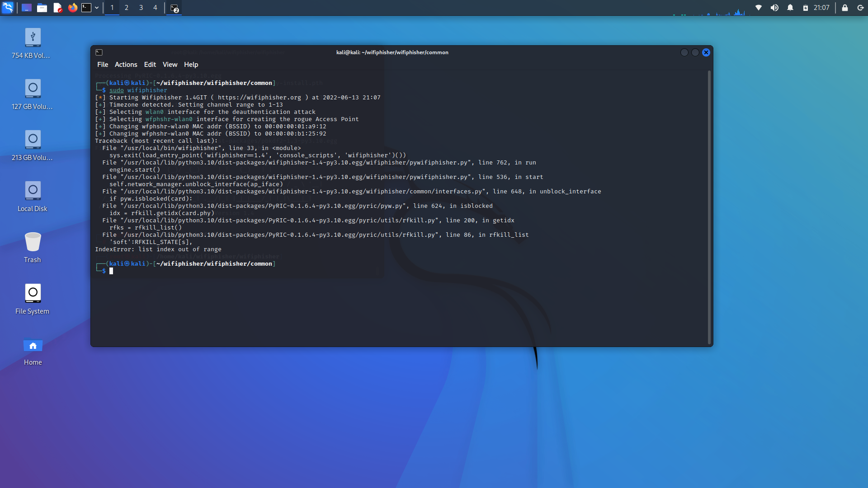Open the notifications bell icon
This screenshot has width=868, height=488.
coord(790,8)
